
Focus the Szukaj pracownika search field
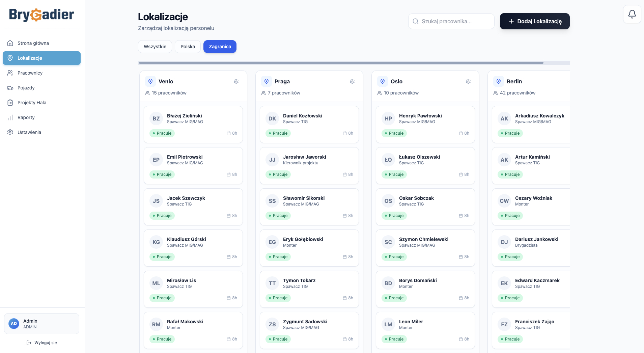[x=451, y=21]
